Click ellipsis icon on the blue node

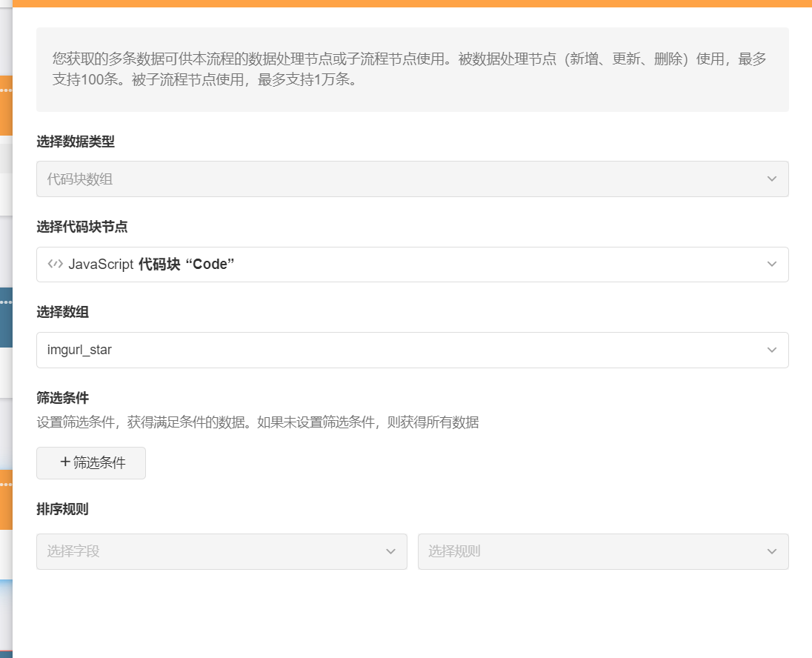[6, 302]
